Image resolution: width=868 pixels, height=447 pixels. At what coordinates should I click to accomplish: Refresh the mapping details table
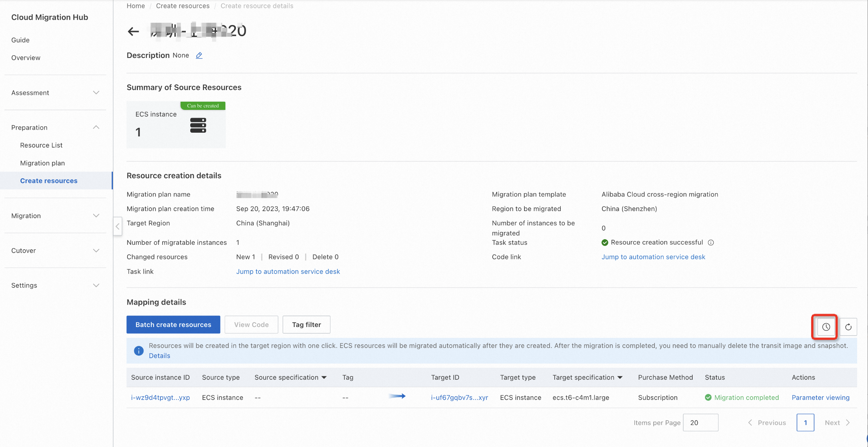click(848, 327)
